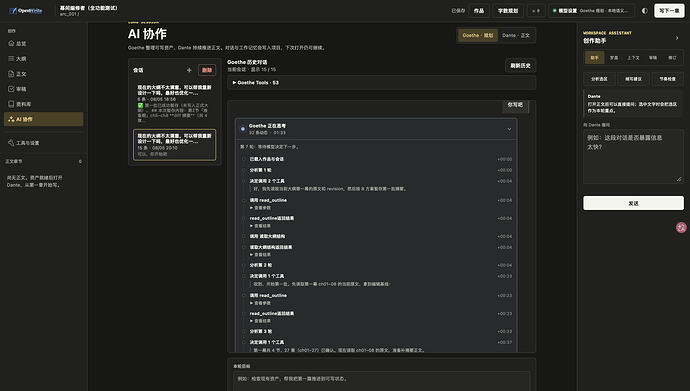690x391 pixels.
Task: Click the 调用 读取大纲结构 step row
Action: pos(376,237)
